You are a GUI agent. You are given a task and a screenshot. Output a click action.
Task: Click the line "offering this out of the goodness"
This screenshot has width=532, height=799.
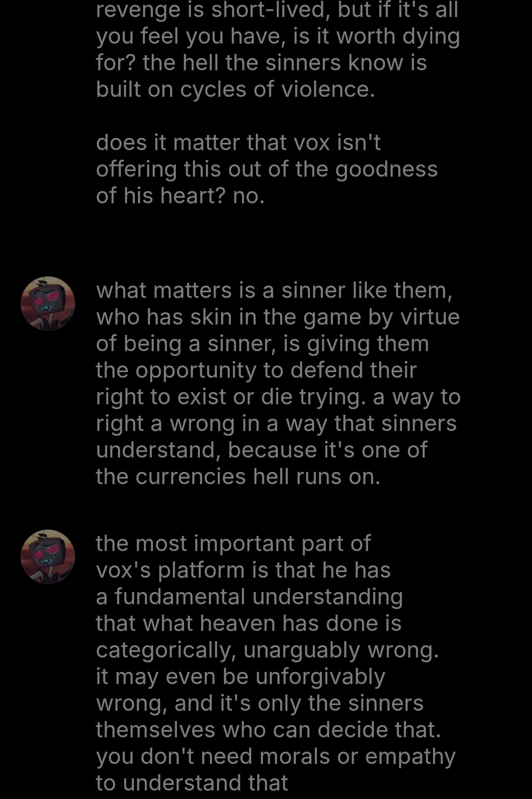(x=267, y=169)
